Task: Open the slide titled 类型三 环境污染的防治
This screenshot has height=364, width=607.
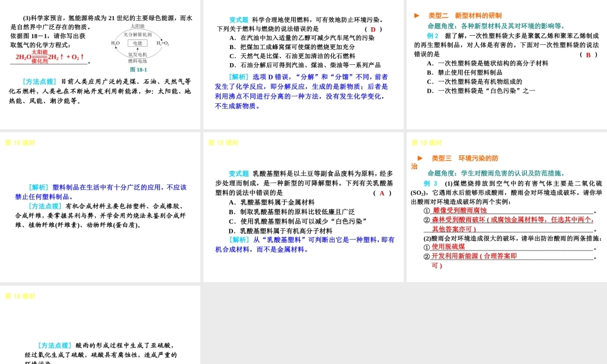Action: point(507,207)
